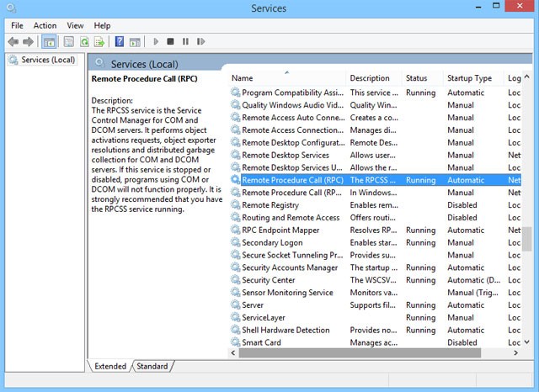The image size is (539, 392).
Task: Switch to the Standard tab
Action: pyautogui.click(x=152, y=366)
